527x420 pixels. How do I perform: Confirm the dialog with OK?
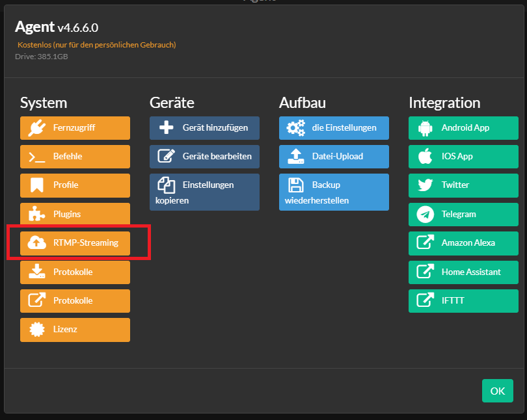(x=498, y=391)
